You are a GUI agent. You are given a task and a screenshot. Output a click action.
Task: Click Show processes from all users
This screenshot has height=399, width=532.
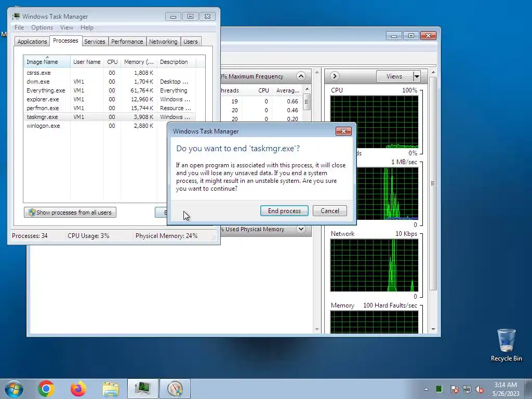point(70,212)
